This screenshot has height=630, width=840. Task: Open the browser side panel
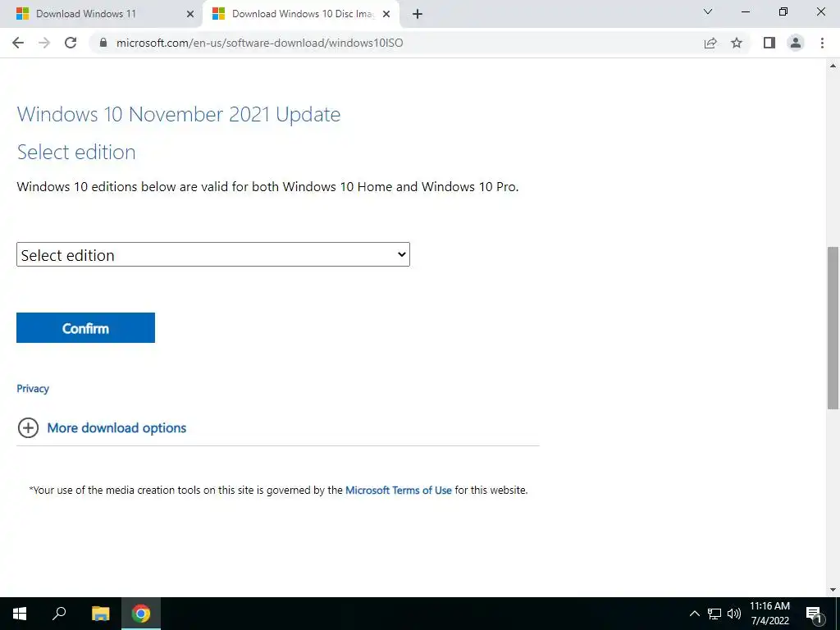coord(769,43)
